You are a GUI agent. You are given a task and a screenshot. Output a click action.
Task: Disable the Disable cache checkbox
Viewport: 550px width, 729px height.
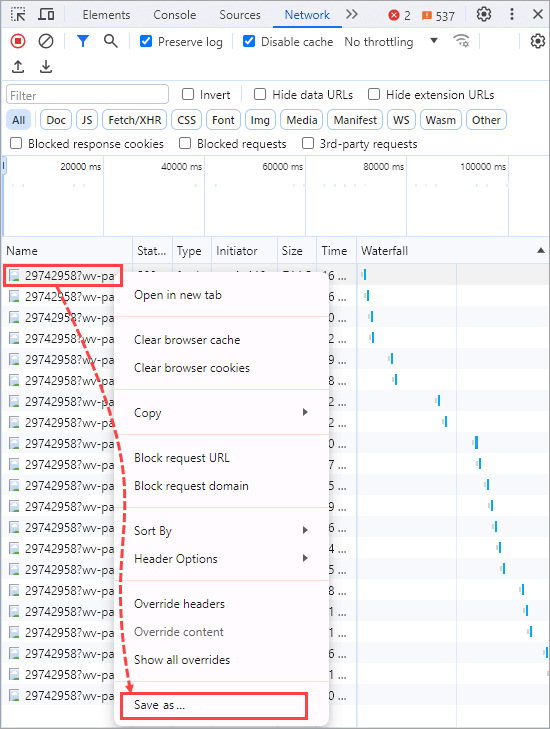pyautogui.click(x=249, y=41)
